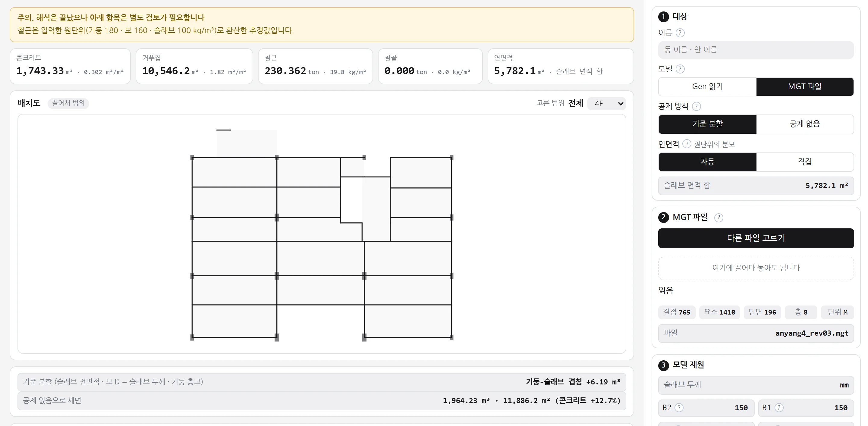The width and height of the screenshot is (868, 426).
Task: Click the 슬래브 두께 mm header row
Action: click(x=756, y=385)
